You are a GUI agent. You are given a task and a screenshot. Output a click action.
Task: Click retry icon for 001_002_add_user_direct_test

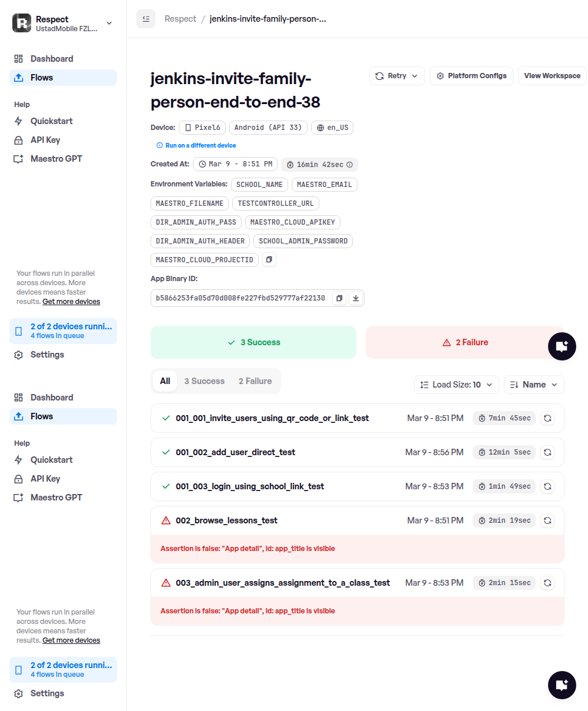547,452
